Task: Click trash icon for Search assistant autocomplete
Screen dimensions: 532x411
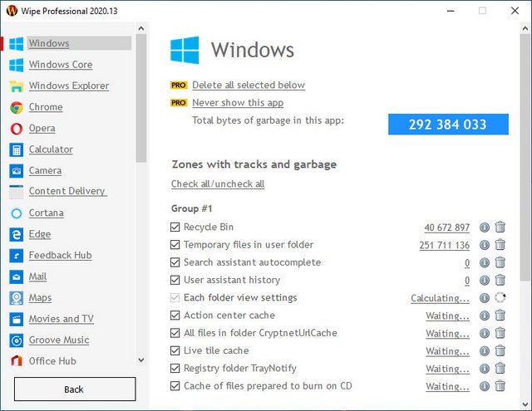Action: coord(500,262)
